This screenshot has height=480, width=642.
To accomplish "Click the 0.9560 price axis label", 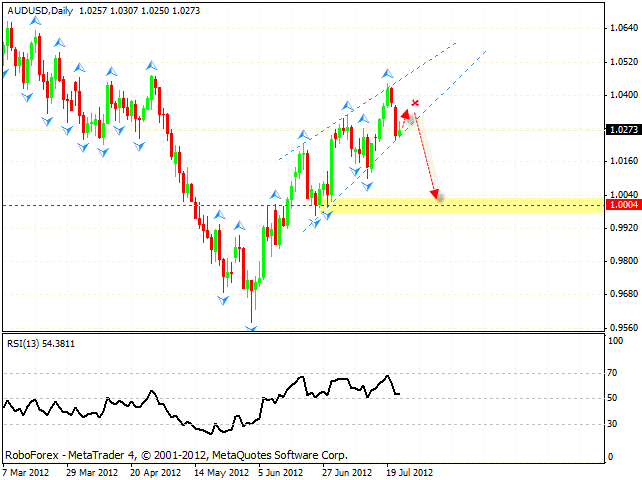I will [624, 328].
